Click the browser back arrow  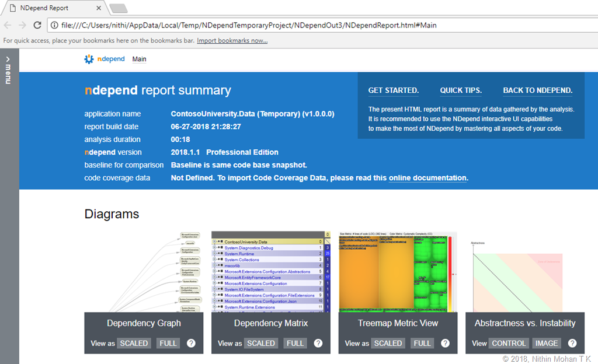click(8, 25)
